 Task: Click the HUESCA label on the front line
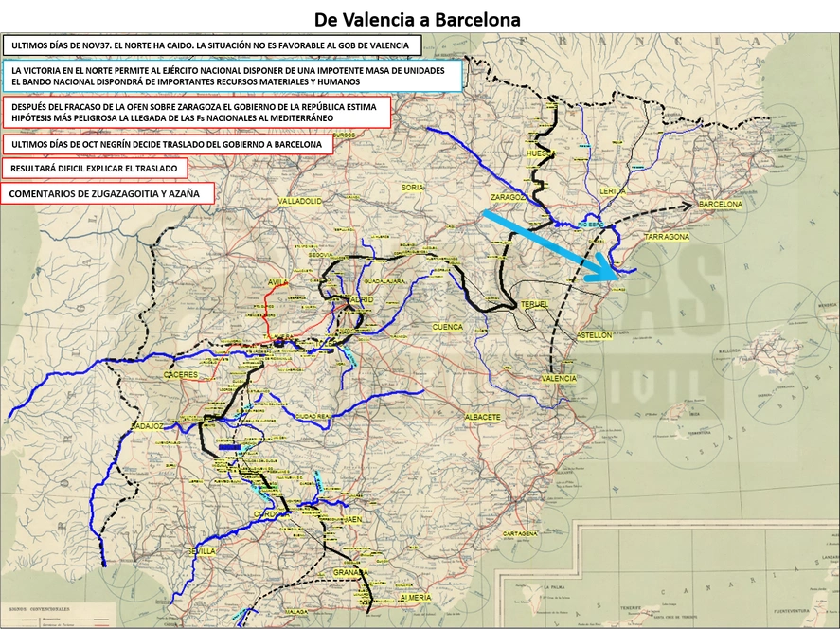pyautogui.click(x=539, y=153)
